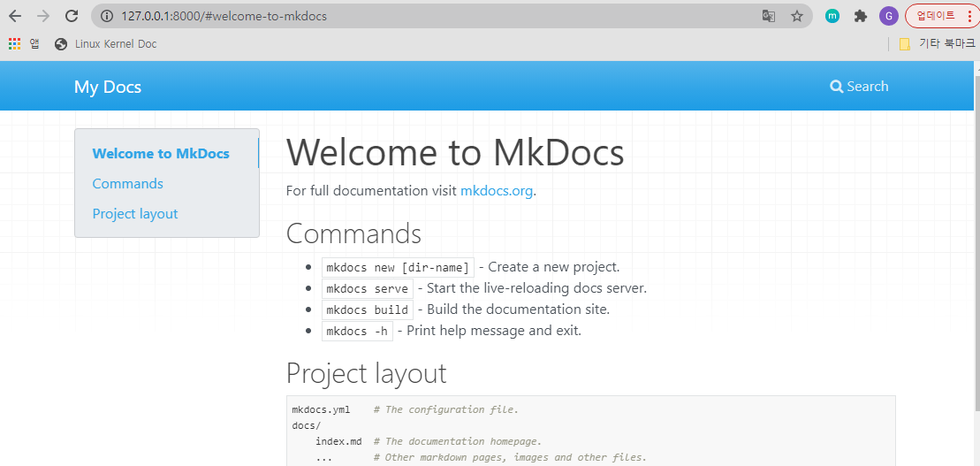980x466 pixels.
Task: Click the browser back arrow
Action: click(x=15, y=16)
